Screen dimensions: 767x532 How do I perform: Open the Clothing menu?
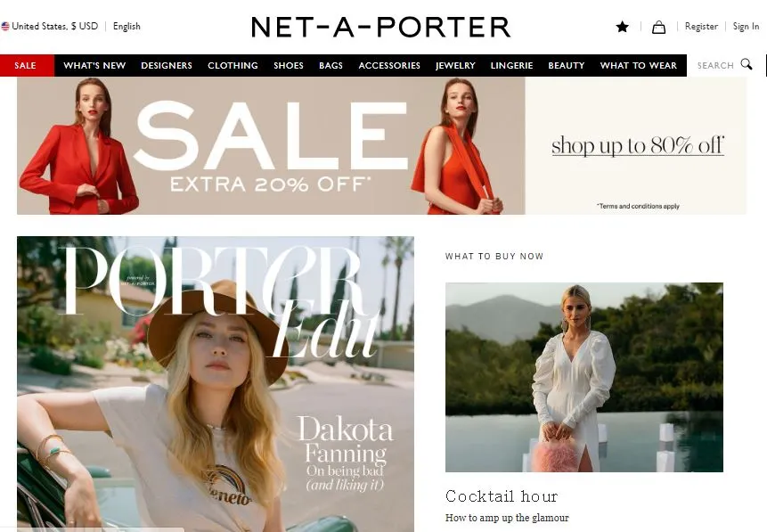point(233,66)
